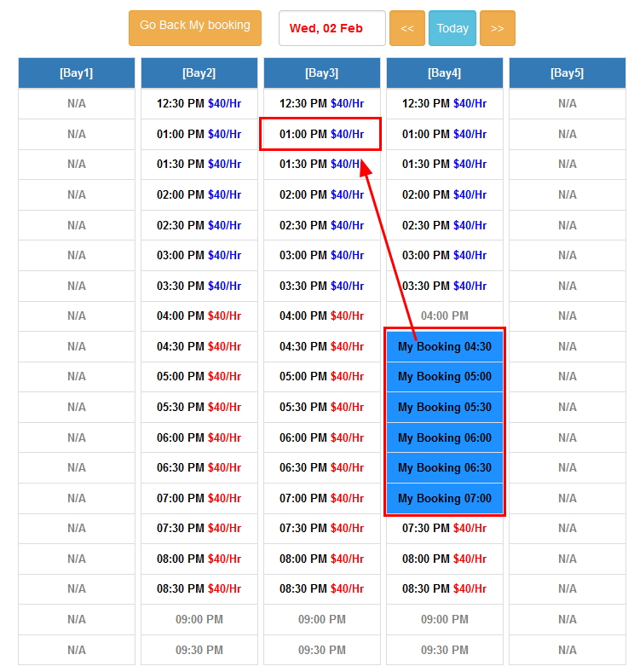The image size is (634, 672).
Task: Book the 01:00 PM slot in Bay3
Action: point(321,134)
